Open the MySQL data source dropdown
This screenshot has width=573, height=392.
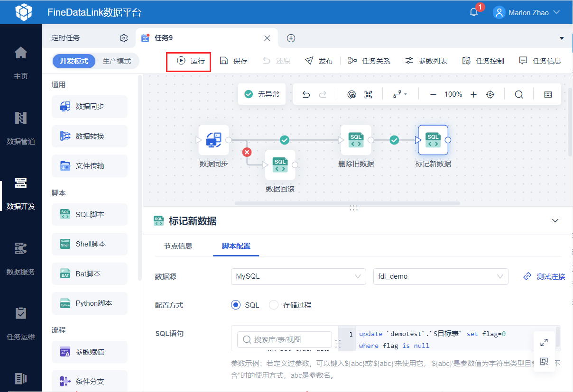pos(298,276)
